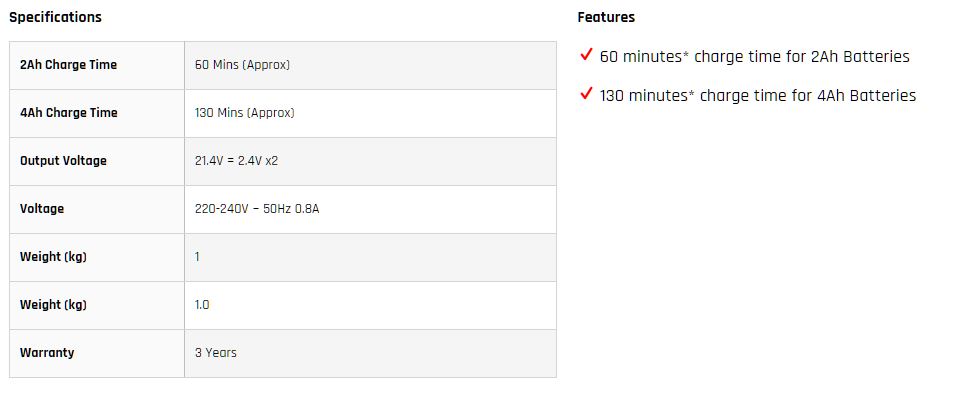973x397 pixels.
Task: Click the 130 Mins (Approx) value
Action: [x=244, y=113]
